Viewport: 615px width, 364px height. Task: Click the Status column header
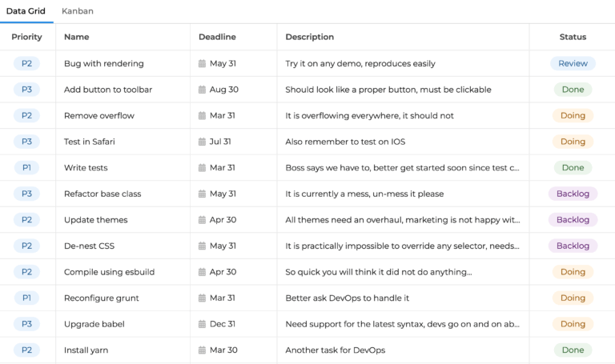(573, 37)
